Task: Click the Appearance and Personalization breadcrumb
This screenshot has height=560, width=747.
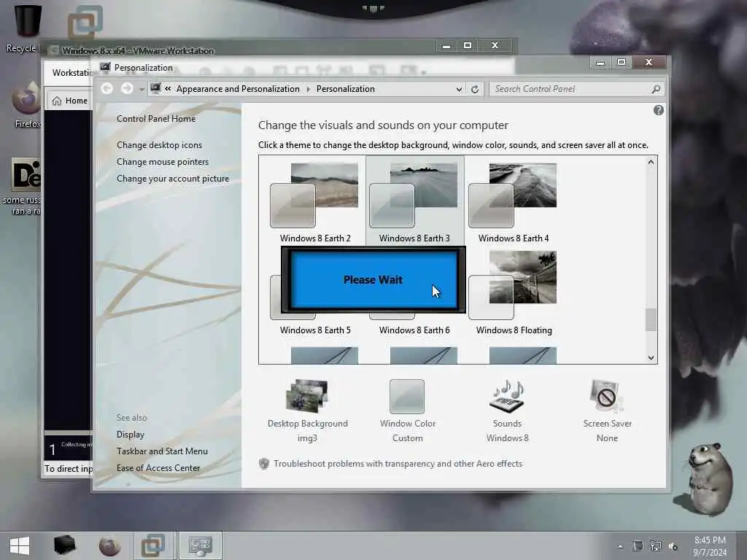Action: click(x=238, y=89)
